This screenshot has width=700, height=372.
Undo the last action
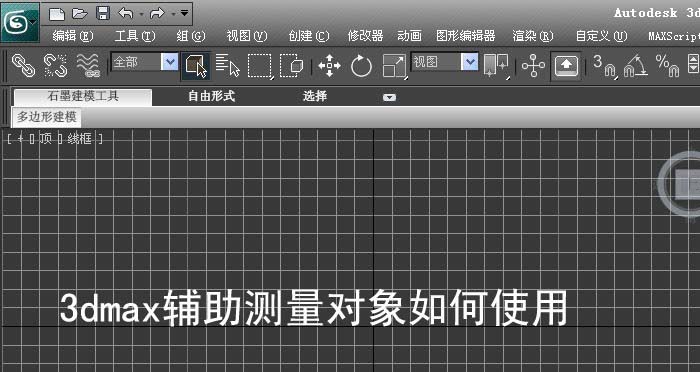126,14
